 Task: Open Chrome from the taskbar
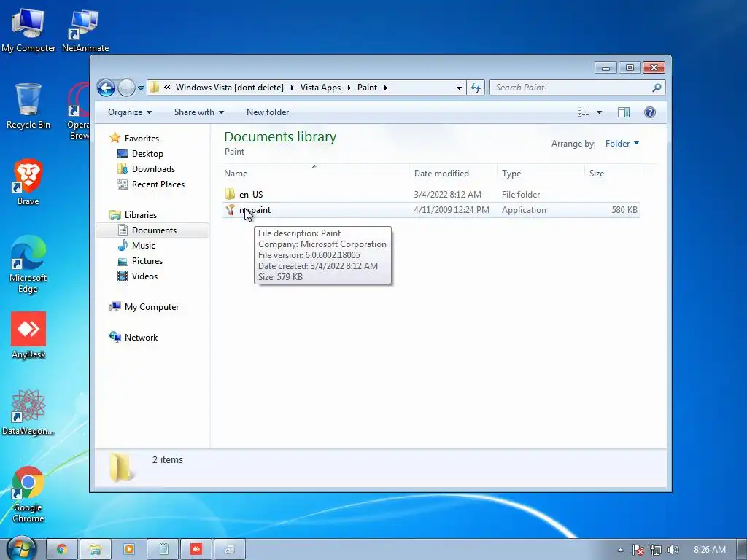pyautogui.click(x=61, y=549)
